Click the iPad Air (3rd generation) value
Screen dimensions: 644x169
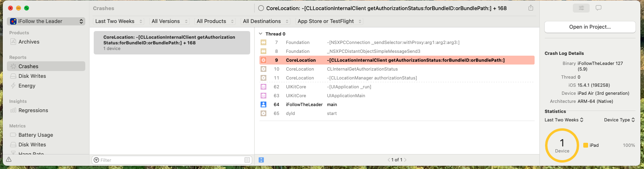click(603, 93)
